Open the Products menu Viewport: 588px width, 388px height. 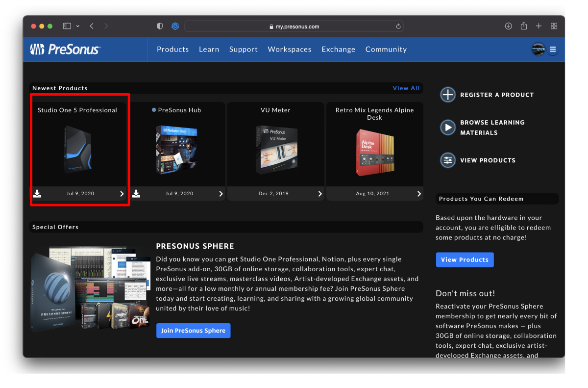(x=172, y=49)
